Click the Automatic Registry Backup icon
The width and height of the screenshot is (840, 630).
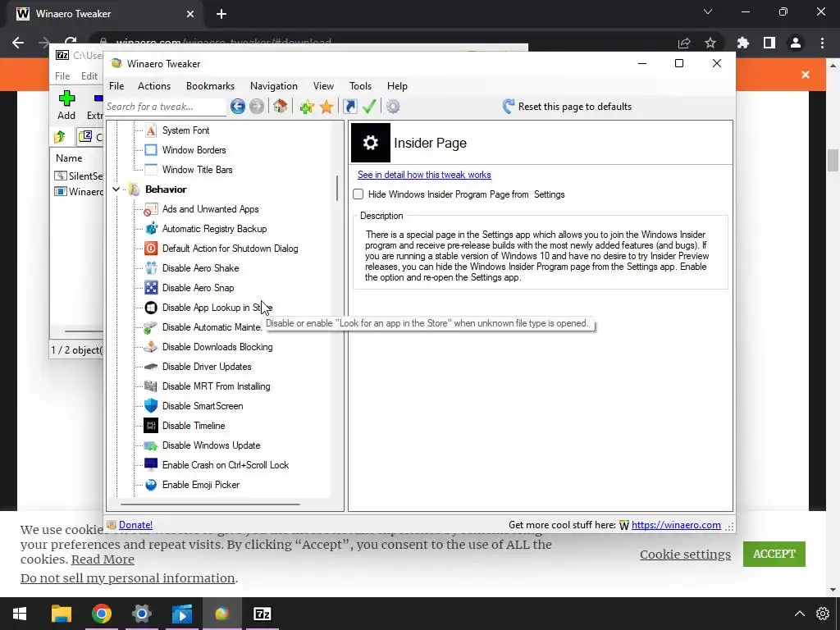pyautogui.click(x=151, y=229)
